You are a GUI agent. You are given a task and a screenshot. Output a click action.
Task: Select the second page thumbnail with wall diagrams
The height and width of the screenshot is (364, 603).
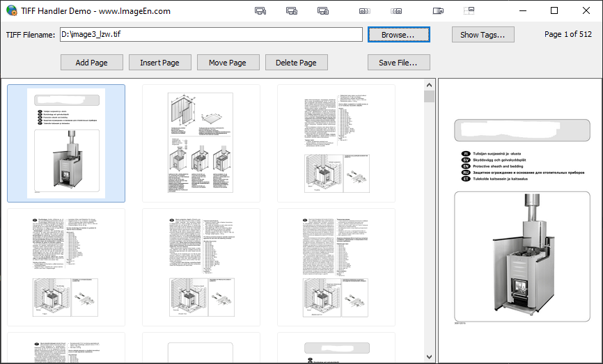(x=201, y=143)
